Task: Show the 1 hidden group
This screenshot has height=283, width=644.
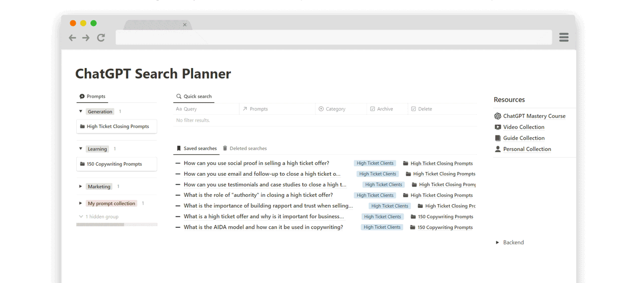Action: tap(99, 217)
